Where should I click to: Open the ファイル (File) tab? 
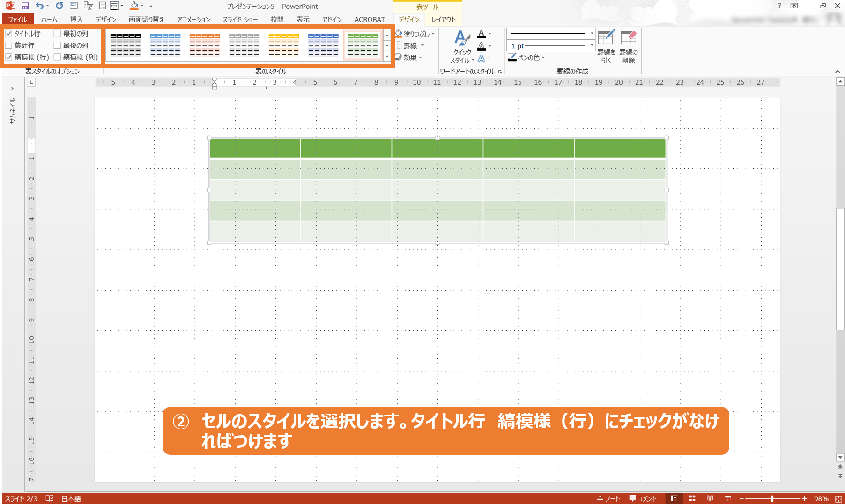point(17,19)
